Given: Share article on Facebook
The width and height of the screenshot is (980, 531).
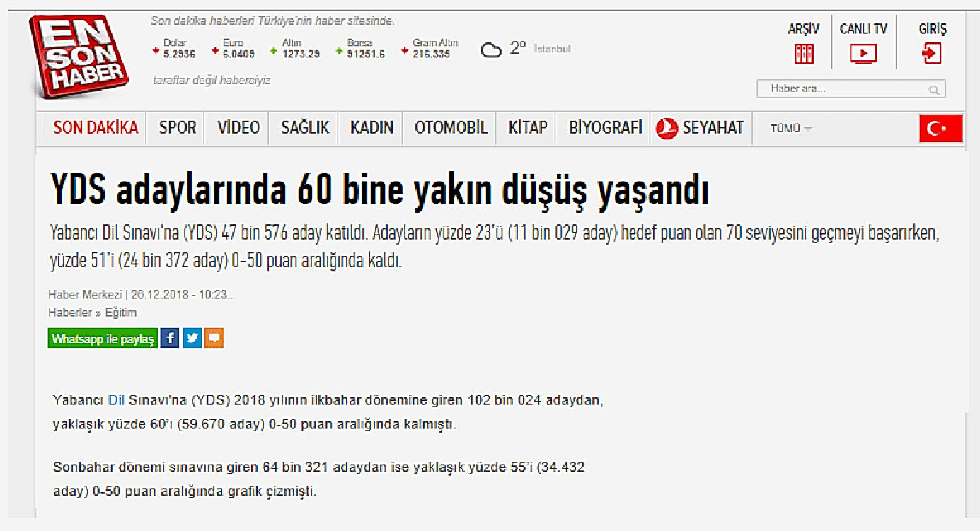Looking at the screenshot, I should (x=170, y=338).
